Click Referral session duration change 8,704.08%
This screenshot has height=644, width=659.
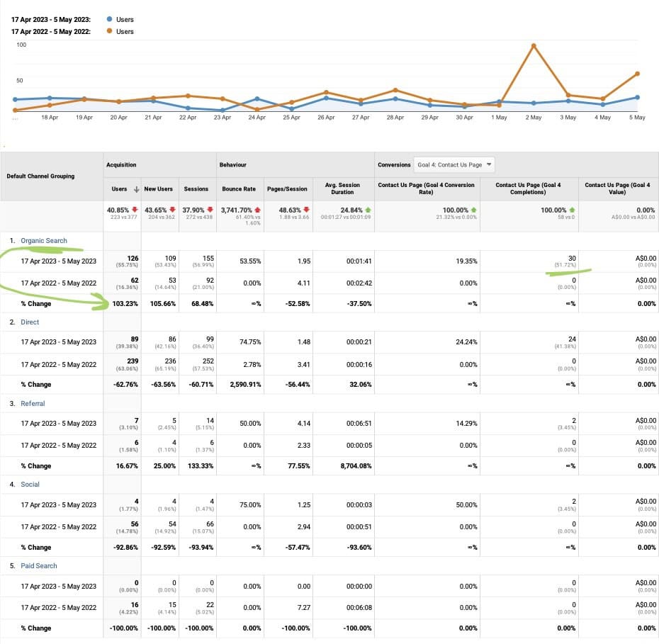356,466
